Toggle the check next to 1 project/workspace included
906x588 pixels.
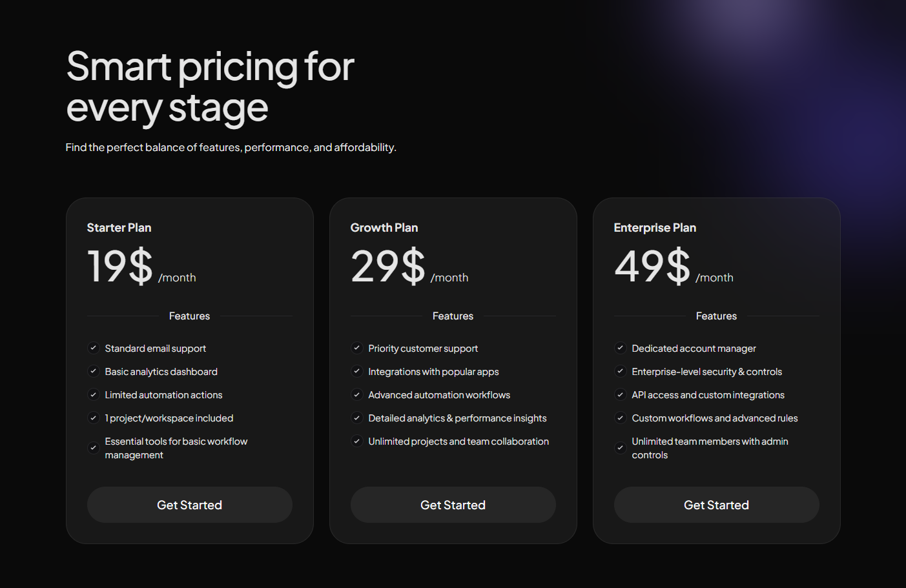[93, 418]
